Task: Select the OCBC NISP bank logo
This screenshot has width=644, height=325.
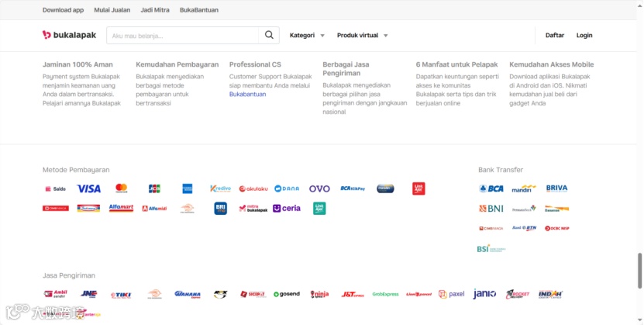Action: coord(556,228)
